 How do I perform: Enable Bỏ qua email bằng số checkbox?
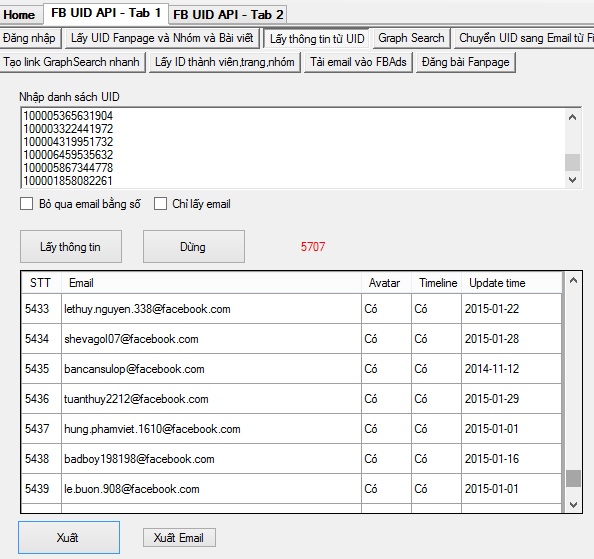[x=26, y=204]
